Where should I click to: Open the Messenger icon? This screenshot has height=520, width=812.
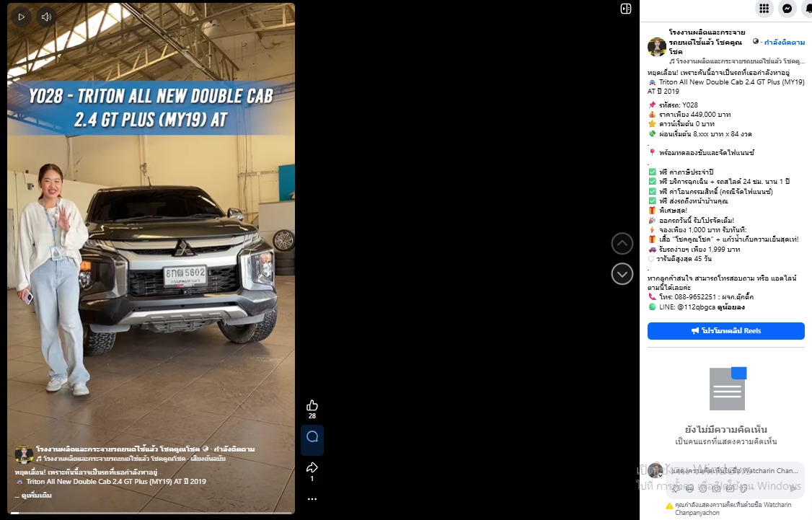(787, 8)
